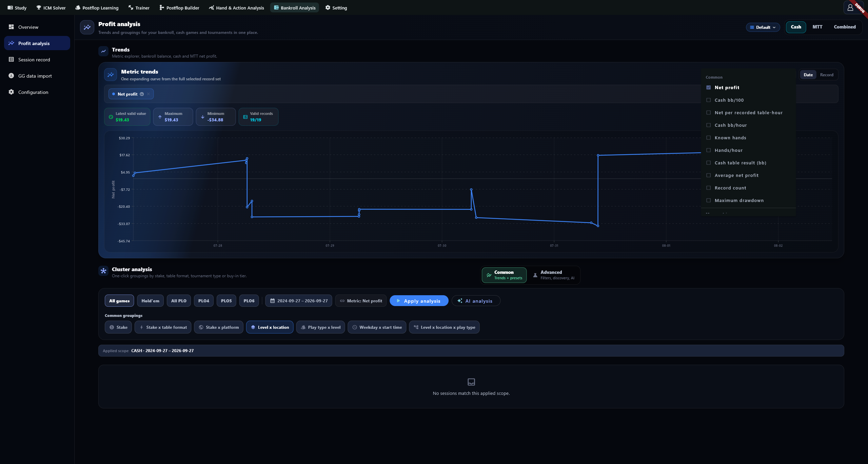Switch to the MTT tab
This screenshot has width=868, height=464.
[817, 27]
